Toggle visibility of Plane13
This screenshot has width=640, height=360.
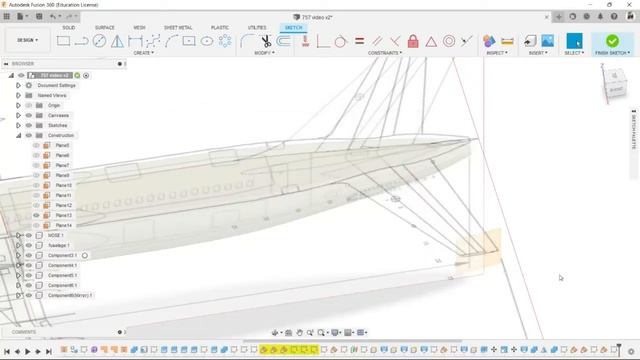[36, 215]
